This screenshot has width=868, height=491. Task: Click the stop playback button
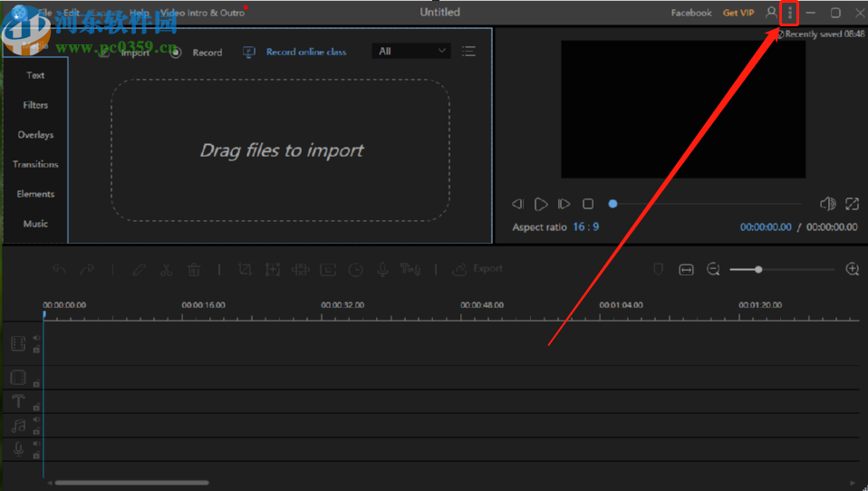coord(588,204)
